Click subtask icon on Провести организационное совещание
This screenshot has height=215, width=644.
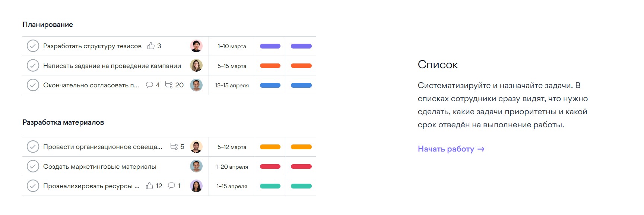point(174,147)
